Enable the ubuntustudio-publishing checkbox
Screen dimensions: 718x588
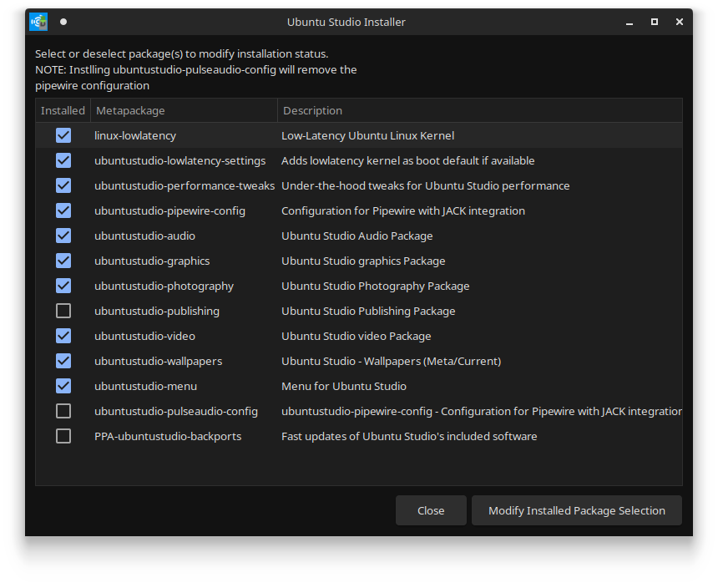point(63,311)
